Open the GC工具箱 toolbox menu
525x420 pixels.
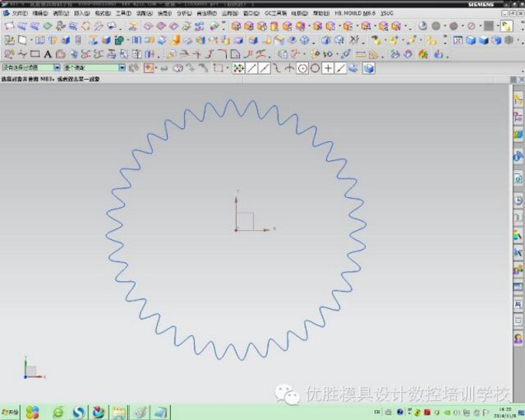[275, 13]
